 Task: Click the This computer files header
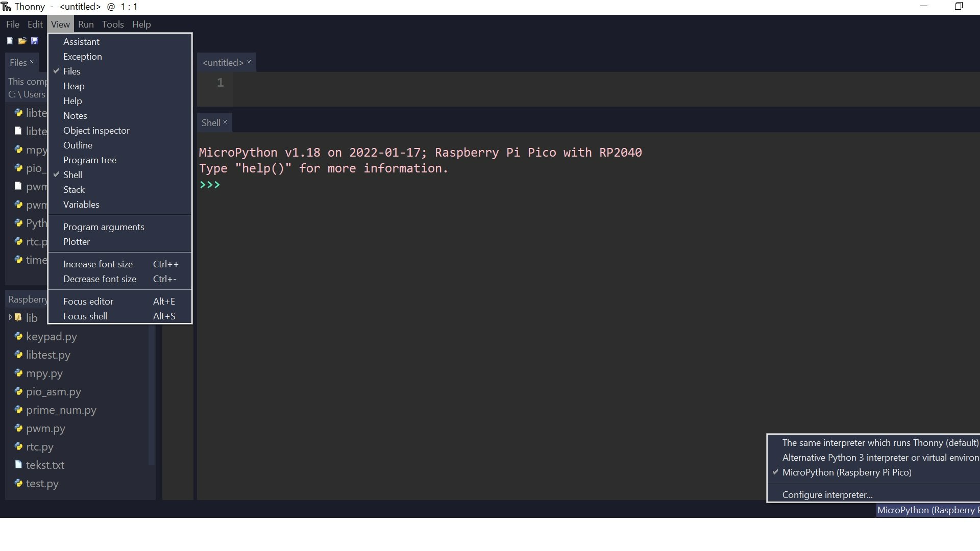[x=28, y=82]
